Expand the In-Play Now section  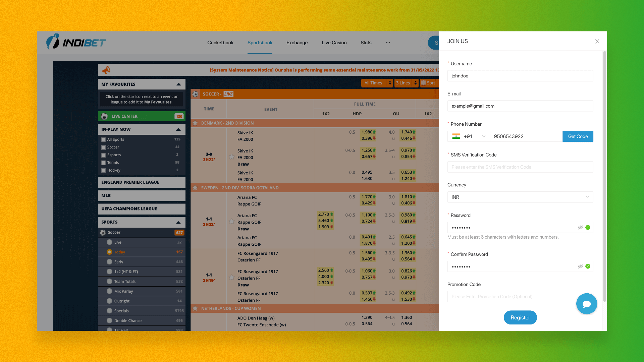(x=179, y=129)
